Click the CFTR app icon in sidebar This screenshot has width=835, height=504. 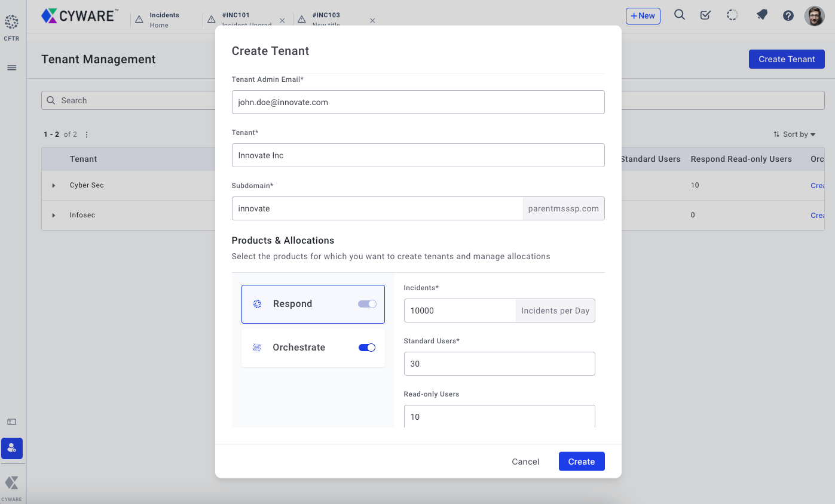coord(11,26)
